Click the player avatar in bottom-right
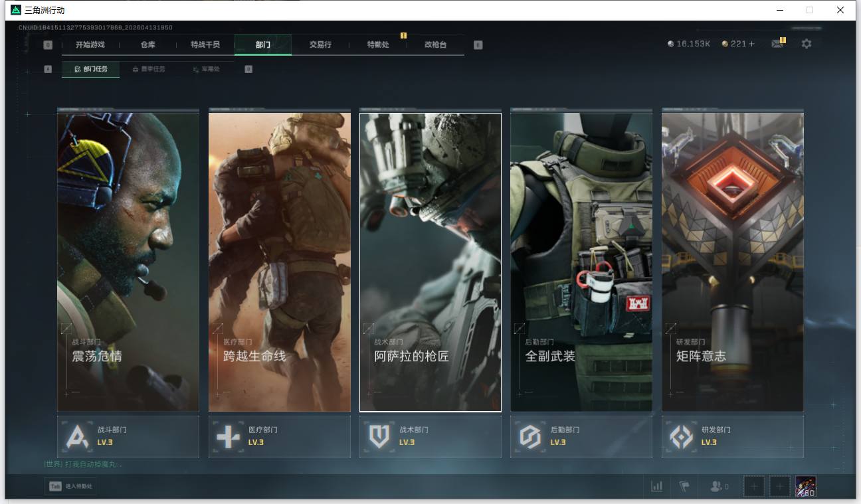 coord(805,487)
